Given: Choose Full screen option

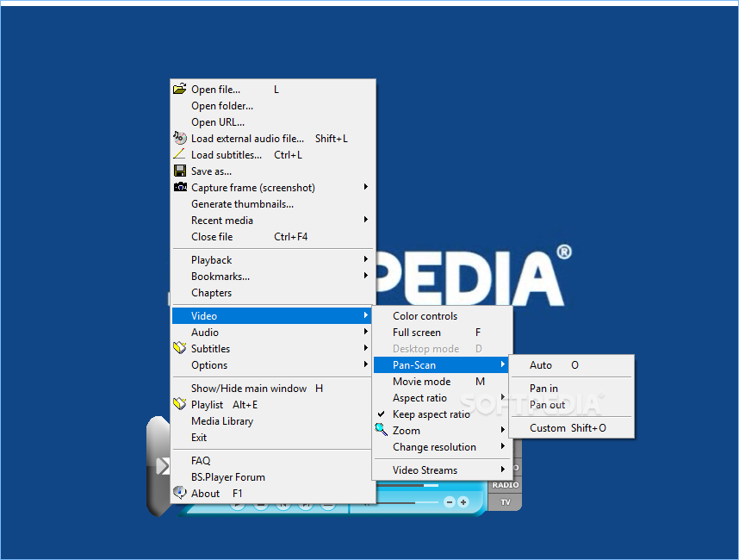Looking at the screenshot, I should tap(442, 333).
